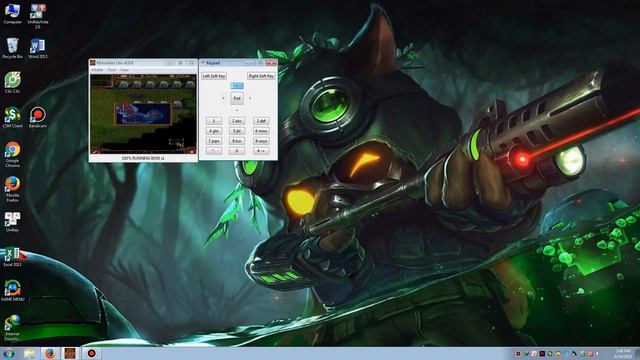Open the Internet Download Manager shortcut
The image size is (640, 360).
(12, 328)
